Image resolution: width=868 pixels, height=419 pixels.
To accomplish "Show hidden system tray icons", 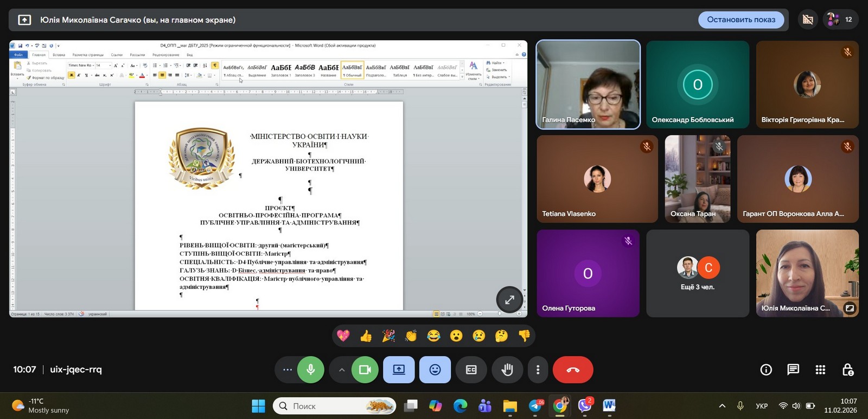I will pyautogui.click(x=722, y=406).
